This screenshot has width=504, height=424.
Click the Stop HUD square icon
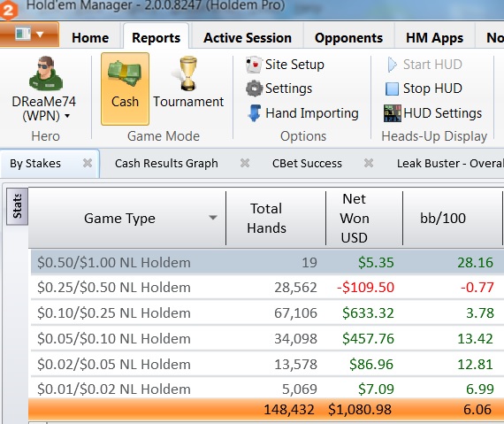[392, 89]
